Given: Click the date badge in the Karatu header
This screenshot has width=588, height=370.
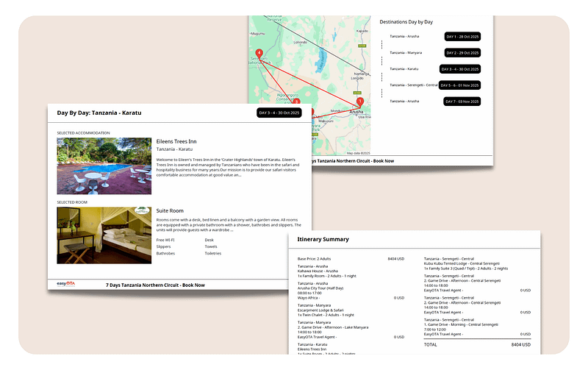Looking at the screenshot, I should pos(279,113).
